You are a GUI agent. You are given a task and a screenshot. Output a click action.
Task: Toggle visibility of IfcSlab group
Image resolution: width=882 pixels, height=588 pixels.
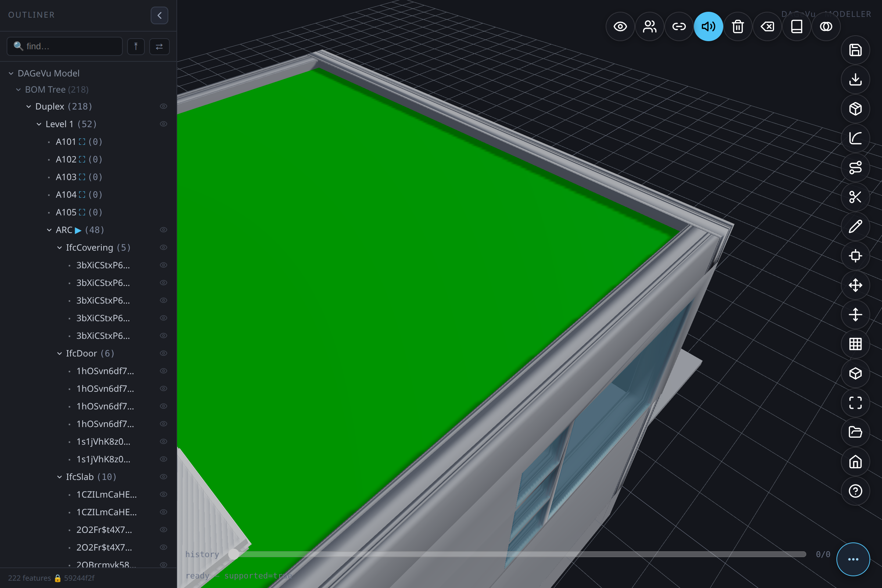(164, 477)
